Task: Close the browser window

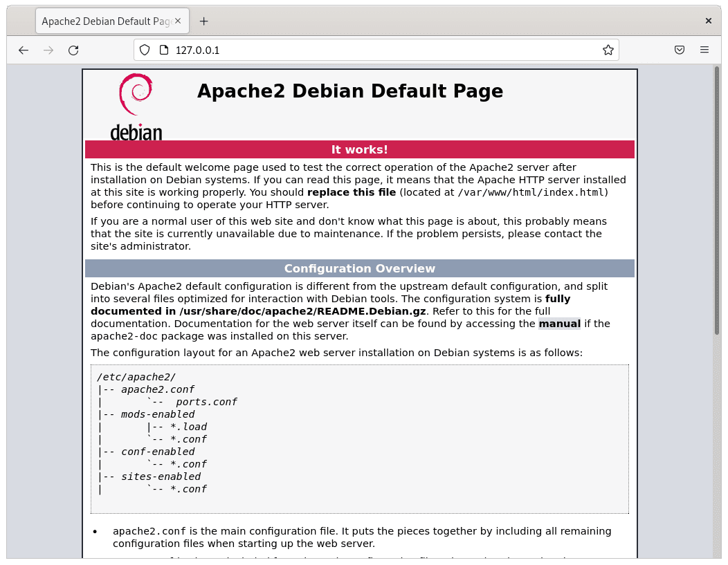Action: pos(709,20)
